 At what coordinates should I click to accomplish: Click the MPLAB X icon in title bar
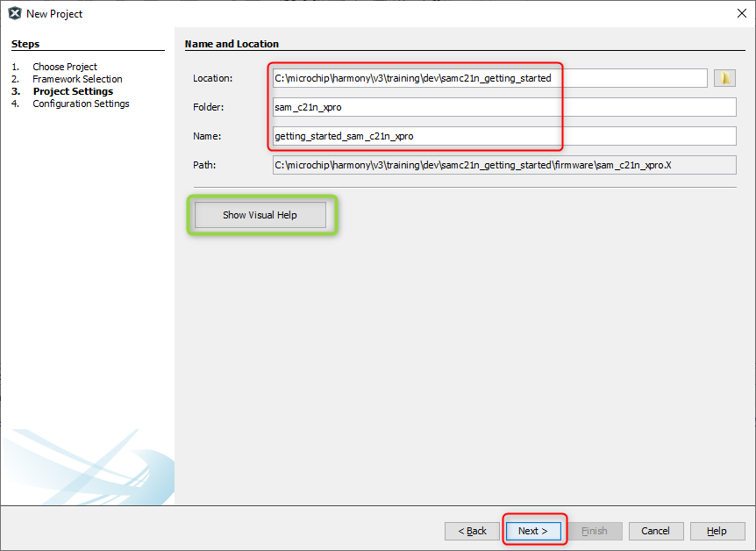point(14,13)
